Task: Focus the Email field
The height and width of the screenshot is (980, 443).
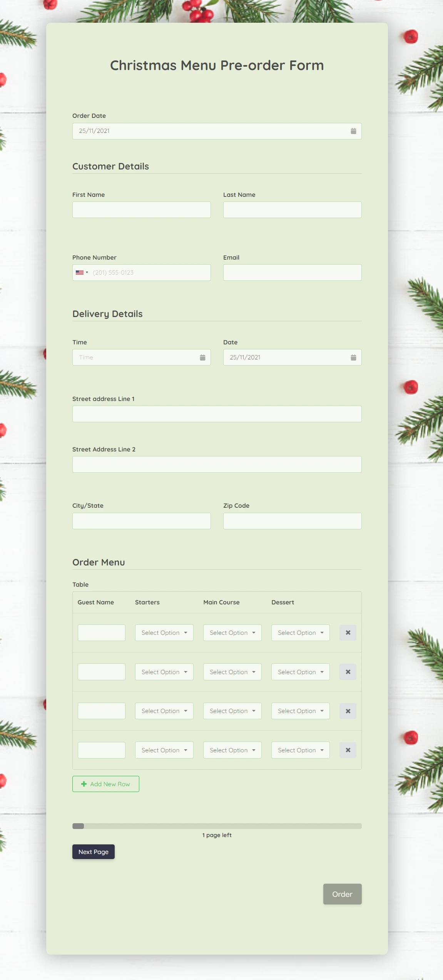Action: pyautogui.click(x=293, y=272)
